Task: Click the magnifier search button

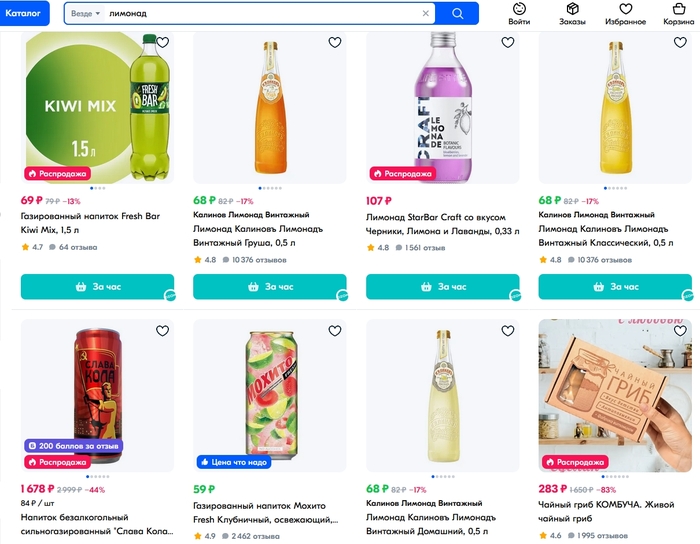Action: coord(458,14)
